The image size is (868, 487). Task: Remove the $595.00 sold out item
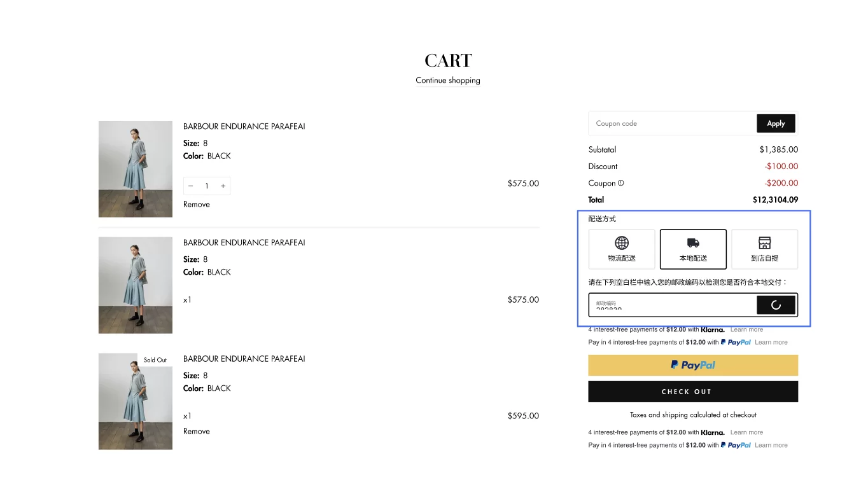click(x=197, y=431)
